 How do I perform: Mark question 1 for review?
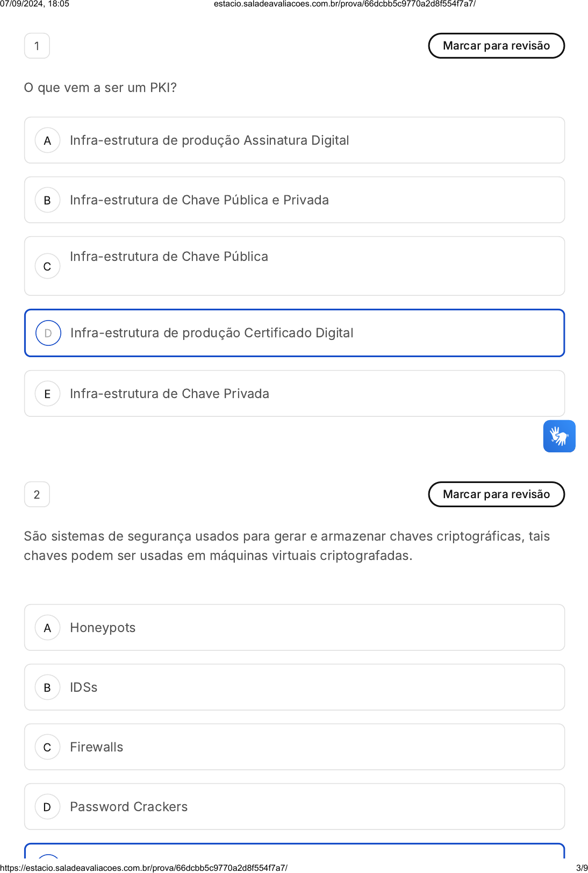point(496,46)
